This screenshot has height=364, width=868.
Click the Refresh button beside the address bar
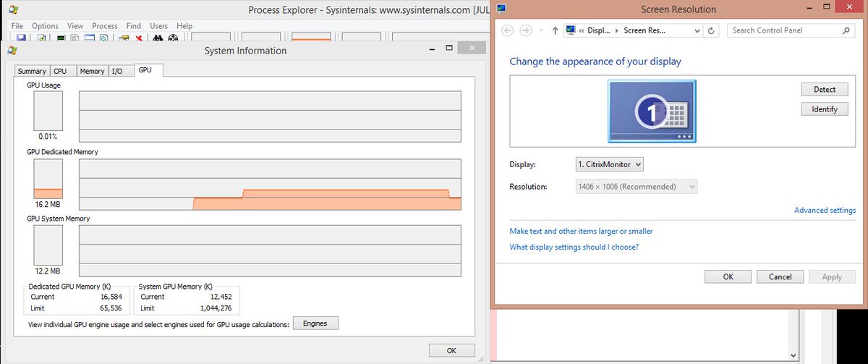click(712, 30)
